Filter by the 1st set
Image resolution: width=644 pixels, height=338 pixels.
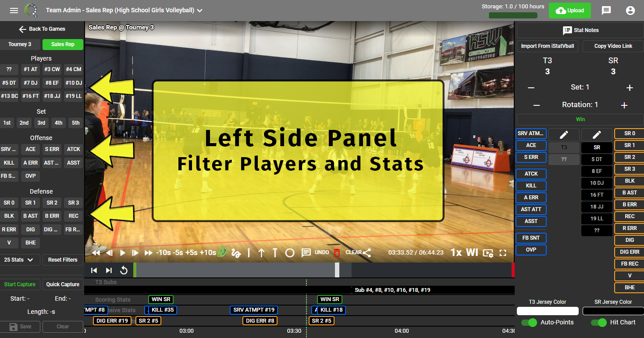tap(7, 123)
